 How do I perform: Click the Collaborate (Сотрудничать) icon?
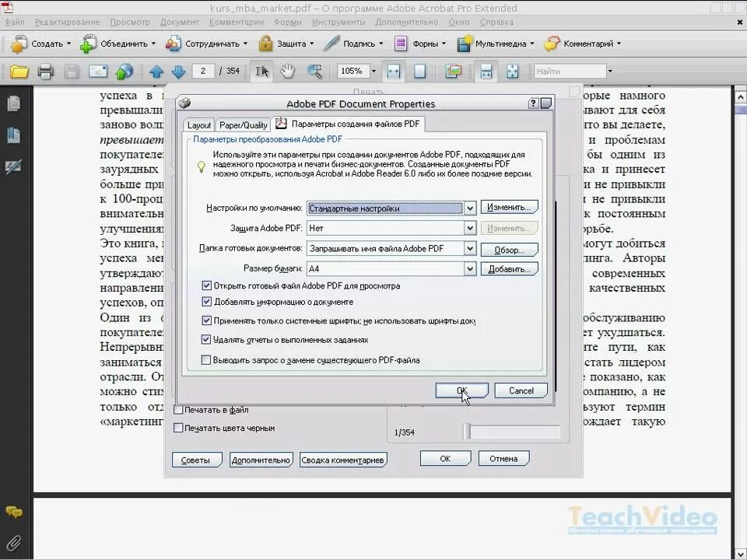point(174,44)
